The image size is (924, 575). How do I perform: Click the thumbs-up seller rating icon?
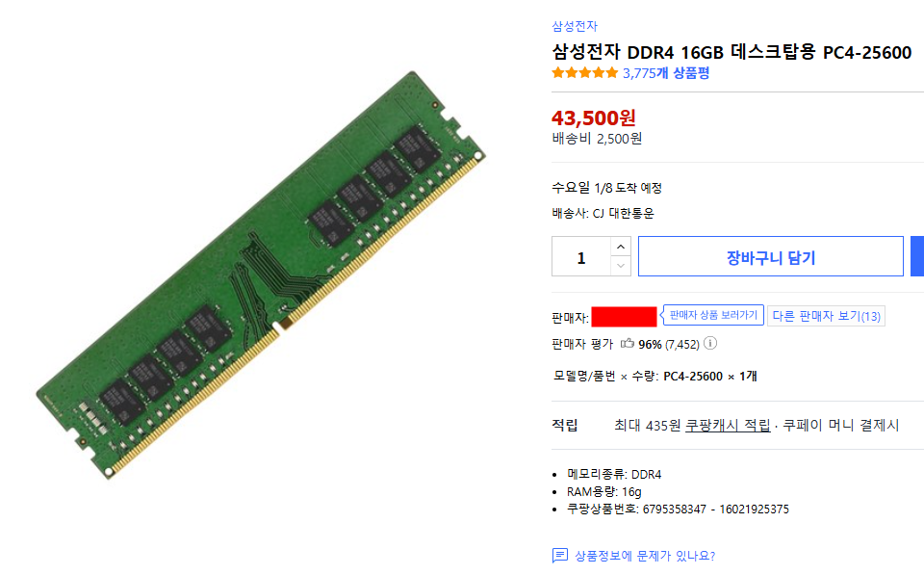point(627,343)
